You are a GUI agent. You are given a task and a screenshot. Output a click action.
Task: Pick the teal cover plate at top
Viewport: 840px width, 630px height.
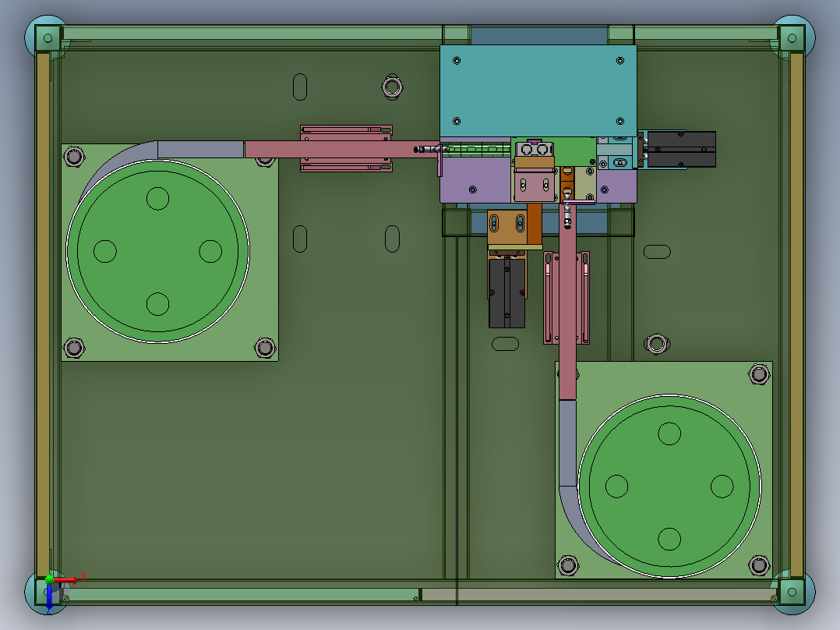click(x=538, y=90)
